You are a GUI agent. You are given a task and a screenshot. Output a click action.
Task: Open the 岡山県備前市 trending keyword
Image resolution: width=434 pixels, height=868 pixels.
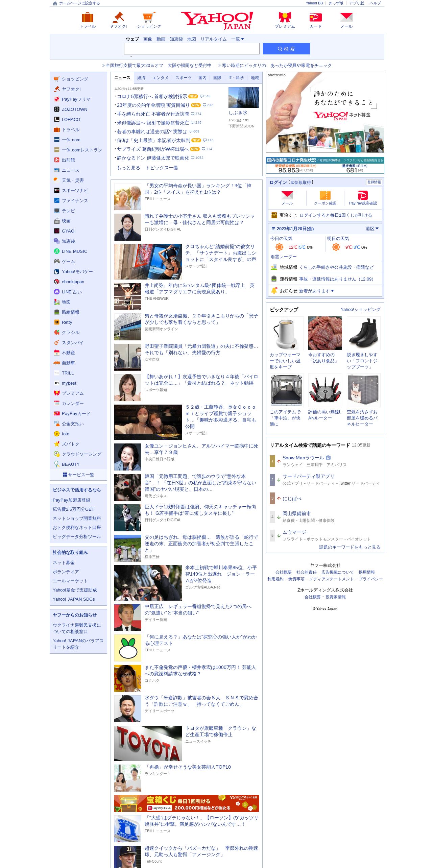coord(297,513)
